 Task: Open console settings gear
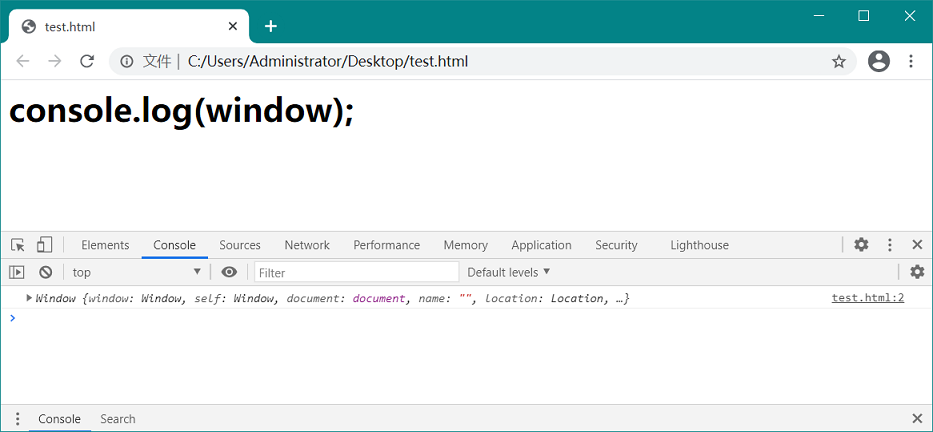click(x=917, y=272)
